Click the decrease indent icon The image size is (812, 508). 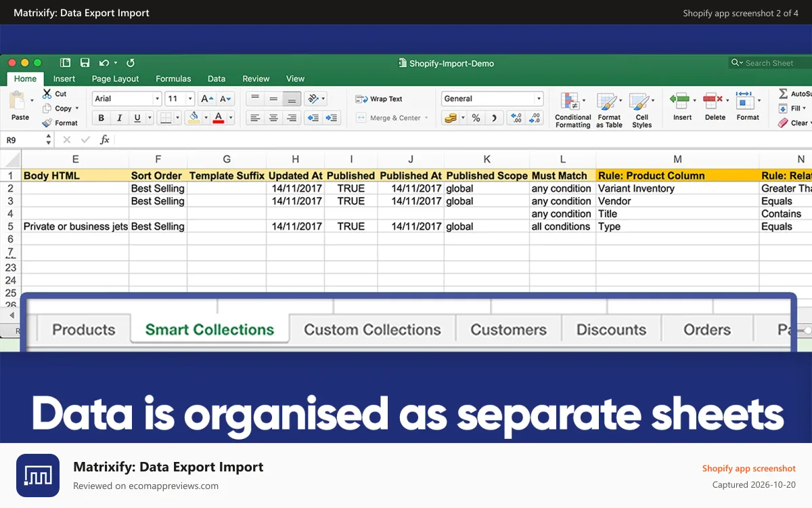[313, 118]
